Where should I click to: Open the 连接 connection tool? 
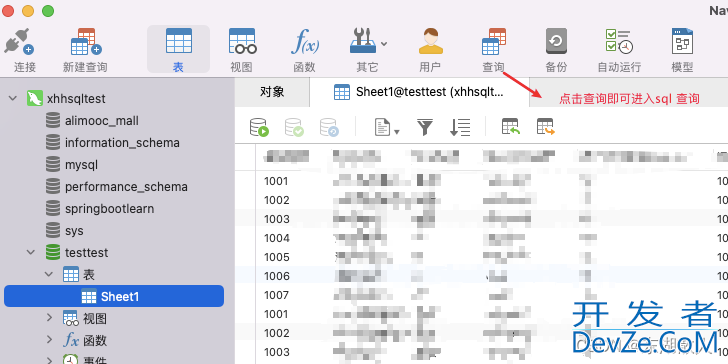click(20, 49)
